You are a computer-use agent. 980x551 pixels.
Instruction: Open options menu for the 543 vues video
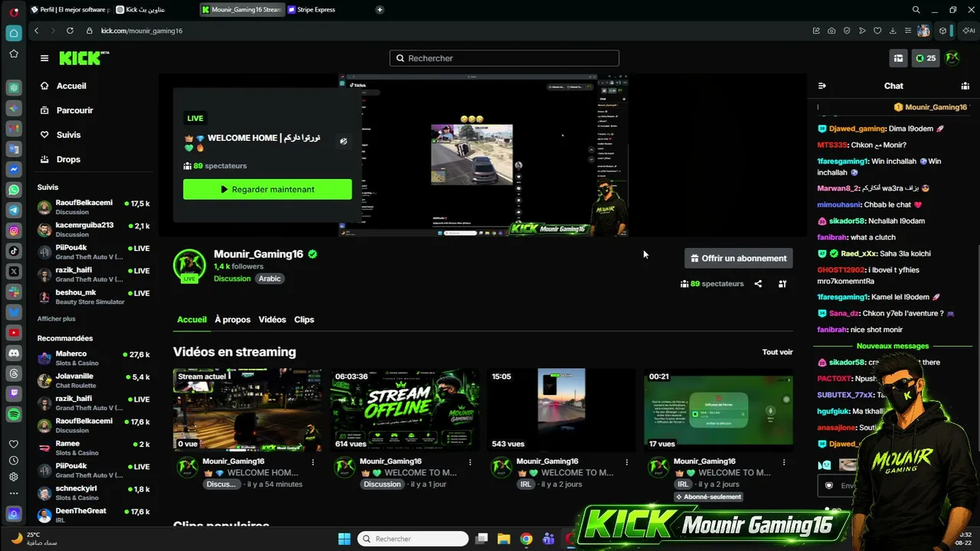[627, 462]
